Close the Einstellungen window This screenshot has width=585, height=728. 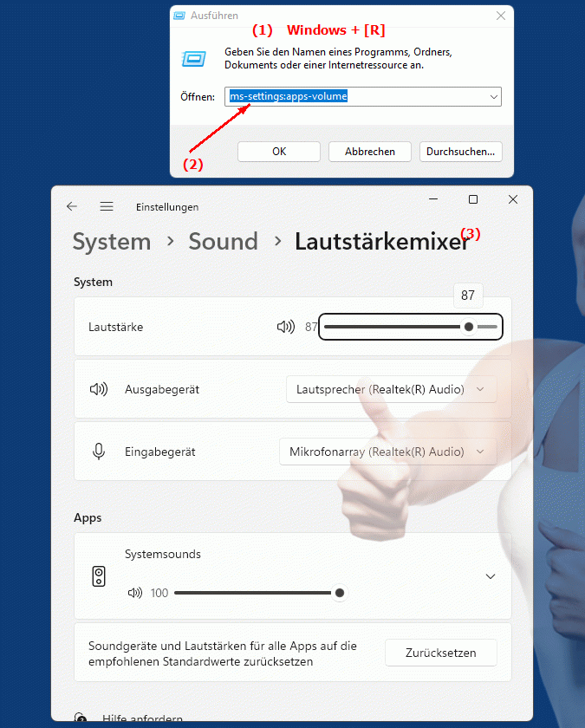point(512,199)
